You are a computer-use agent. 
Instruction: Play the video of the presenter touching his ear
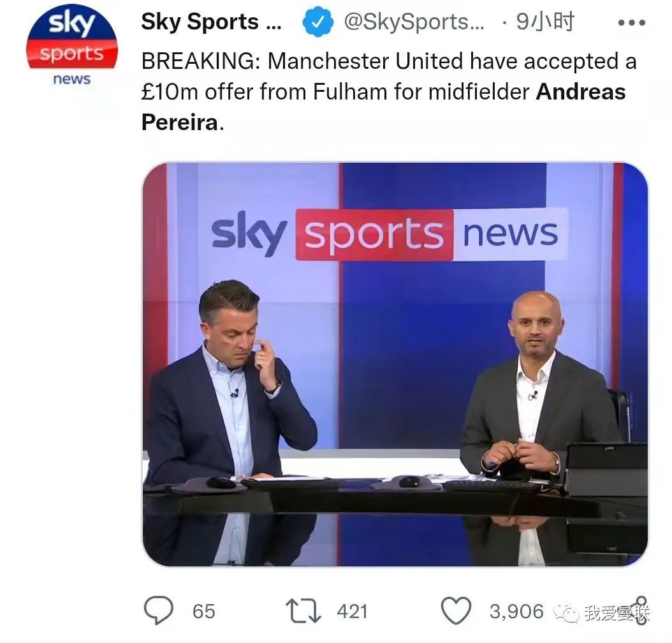pyautogui.click(x=395, y=364)
